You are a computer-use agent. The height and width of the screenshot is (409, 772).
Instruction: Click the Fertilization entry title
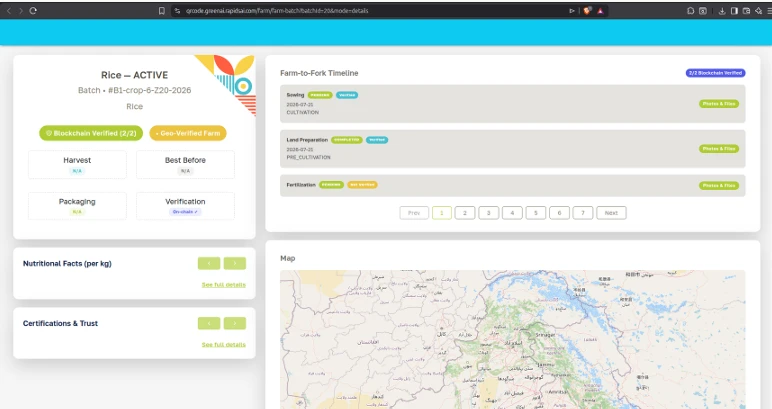pyautogui.click(x=301, y=185)
